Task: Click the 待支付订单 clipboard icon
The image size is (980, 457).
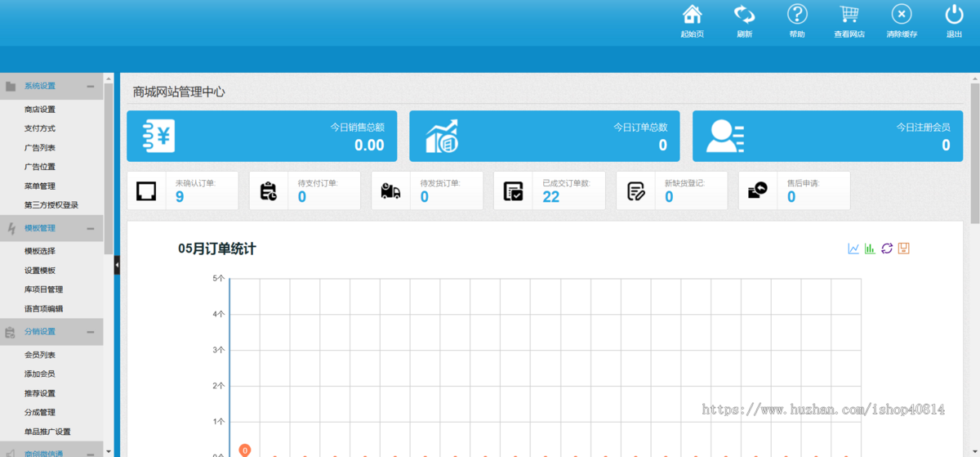Action: 269,191
